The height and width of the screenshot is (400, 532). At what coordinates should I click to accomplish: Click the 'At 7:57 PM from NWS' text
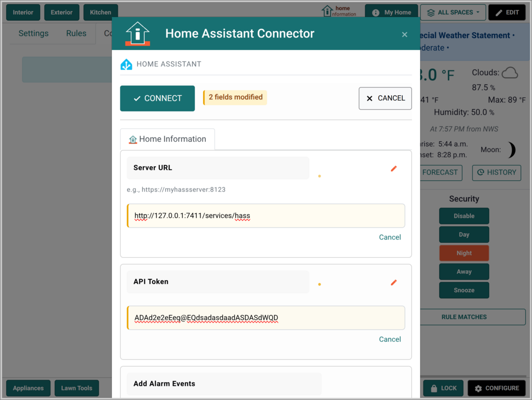(x=464, y=129)
